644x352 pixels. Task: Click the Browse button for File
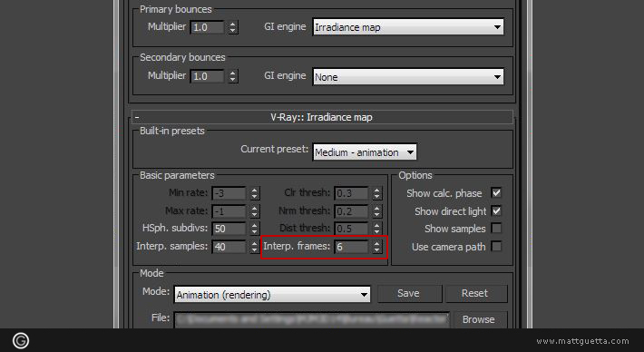pos(479,319)
